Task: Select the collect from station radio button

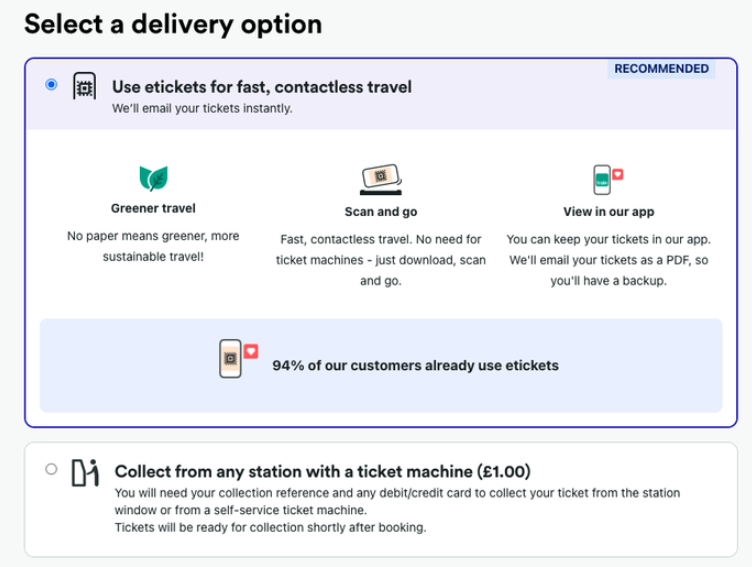Action: pos(51,469)
